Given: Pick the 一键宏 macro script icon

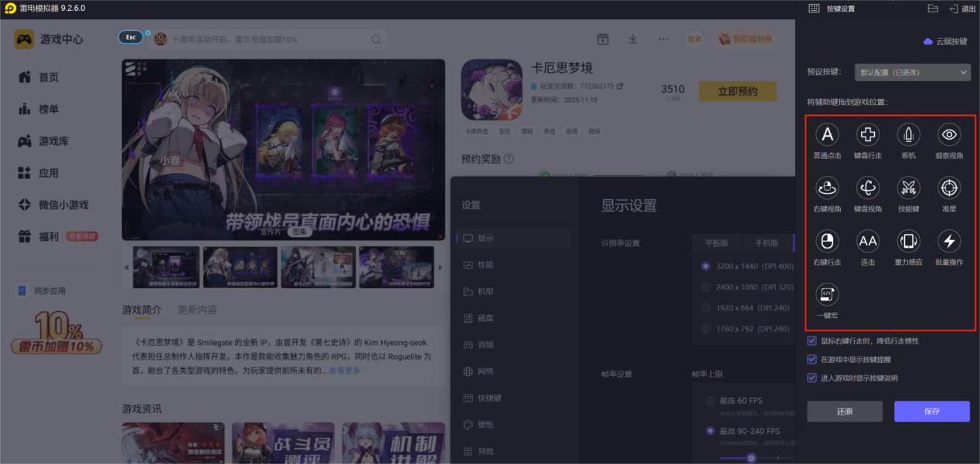Looking at the screenshot, I should 828,294.
